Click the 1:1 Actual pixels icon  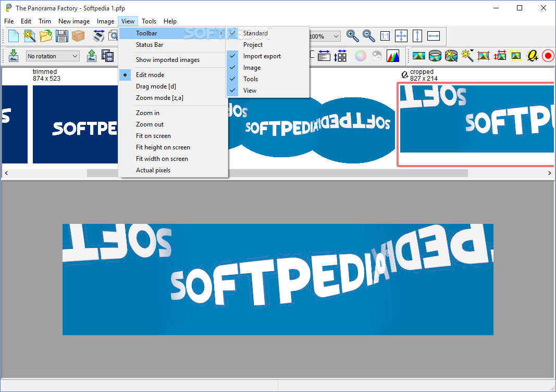point(385,36)
